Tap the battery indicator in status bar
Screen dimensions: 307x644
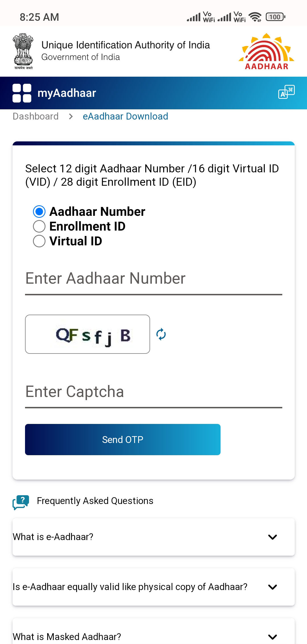275,17
